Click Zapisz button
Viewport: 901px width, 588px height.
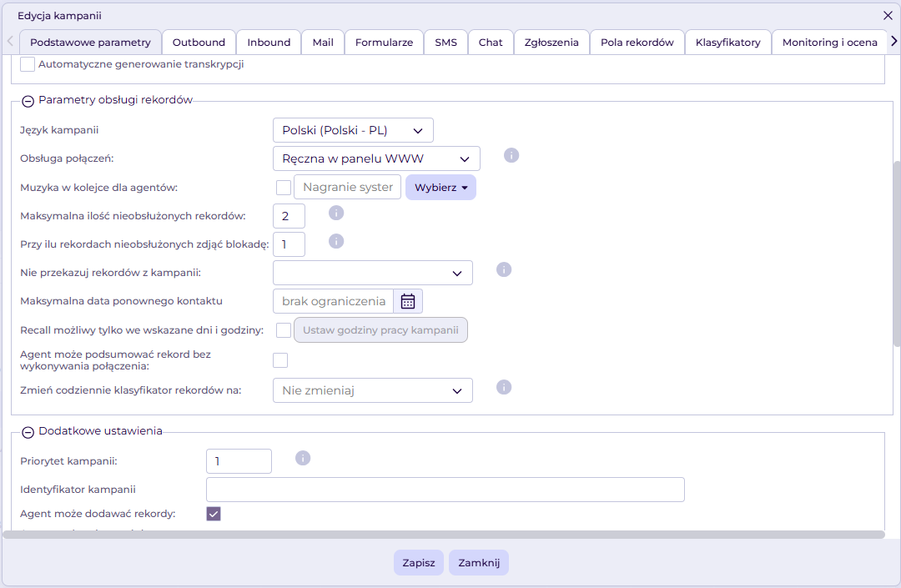coord(419,563)
